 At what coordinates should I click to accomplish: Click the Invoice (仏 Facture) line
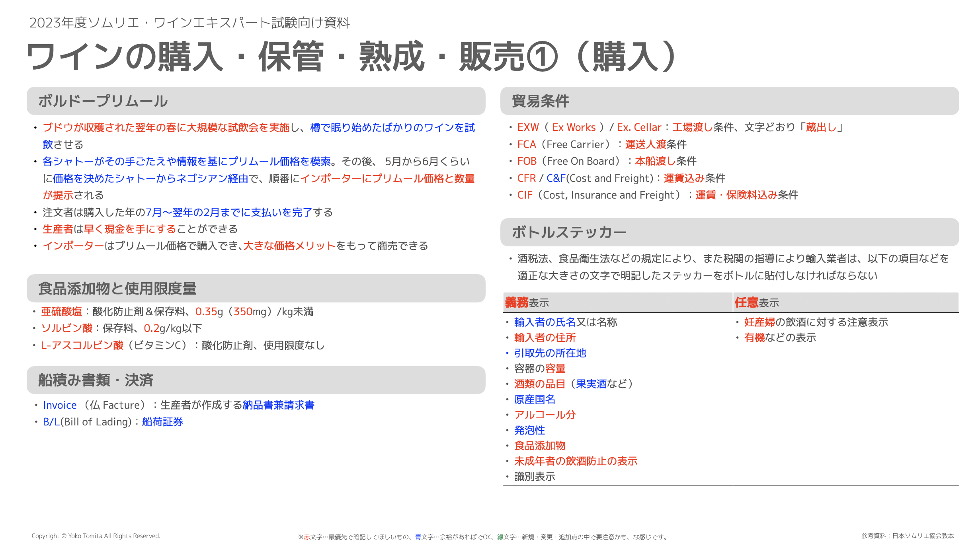click(179, 405)
